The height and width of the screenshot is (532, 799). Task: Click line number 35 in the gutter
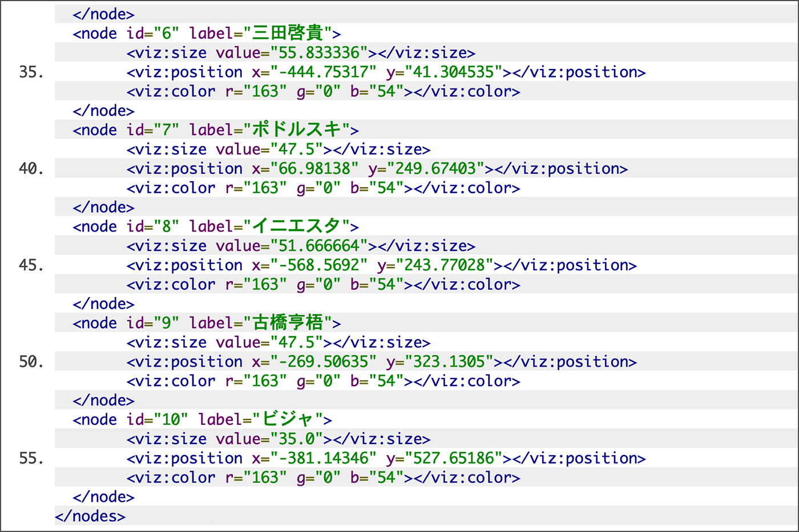point(31,72)
